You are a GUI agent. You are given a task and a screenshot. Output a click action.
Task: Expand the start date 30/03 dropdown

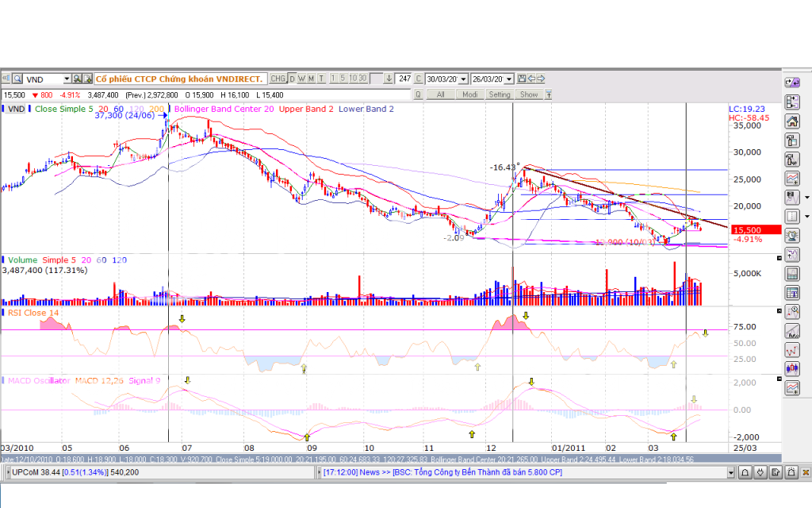[463, 79]
